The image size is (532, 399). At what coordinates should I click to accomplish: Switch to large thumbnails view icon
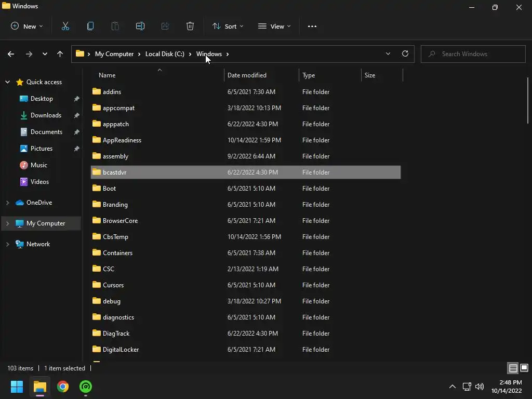[x=524, y=368]
